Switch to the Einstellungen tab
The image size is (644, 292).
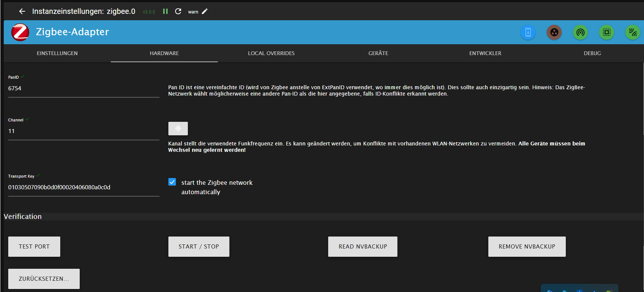[x=57, y=53]
